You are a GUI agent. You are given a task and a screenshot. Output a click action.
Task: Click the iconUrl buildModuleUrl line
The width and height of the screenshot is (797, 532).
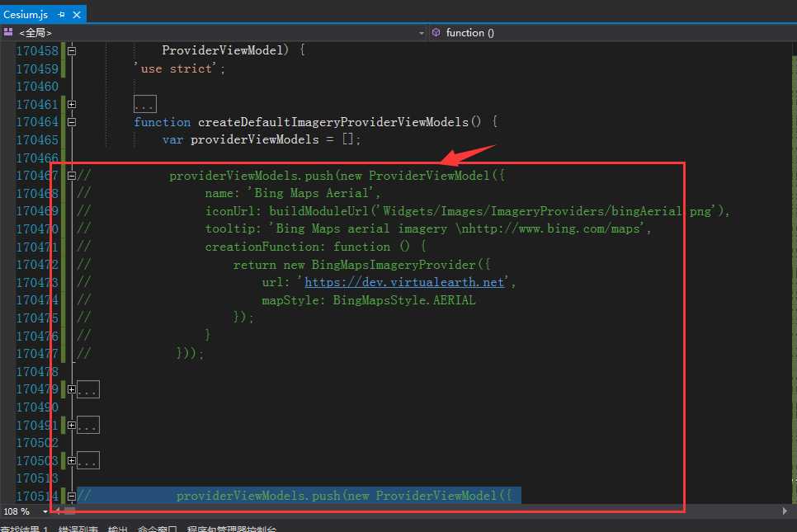[468, 211]
